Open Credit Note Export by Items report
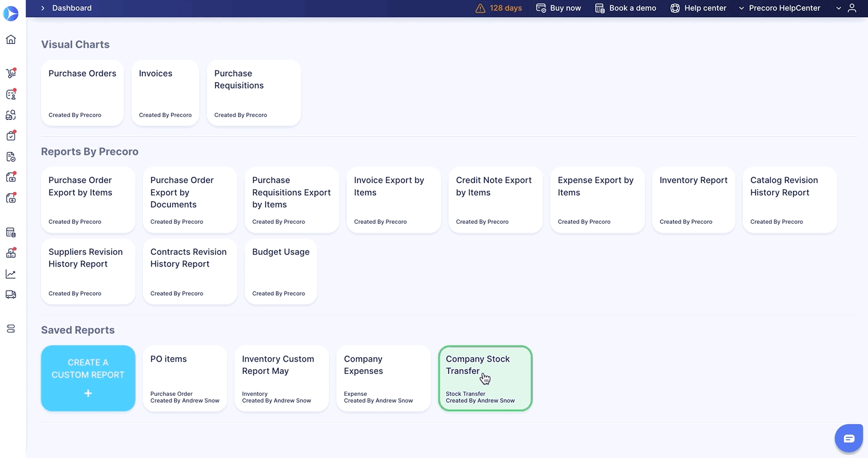The image size is (868, 458). click(496, 199)
